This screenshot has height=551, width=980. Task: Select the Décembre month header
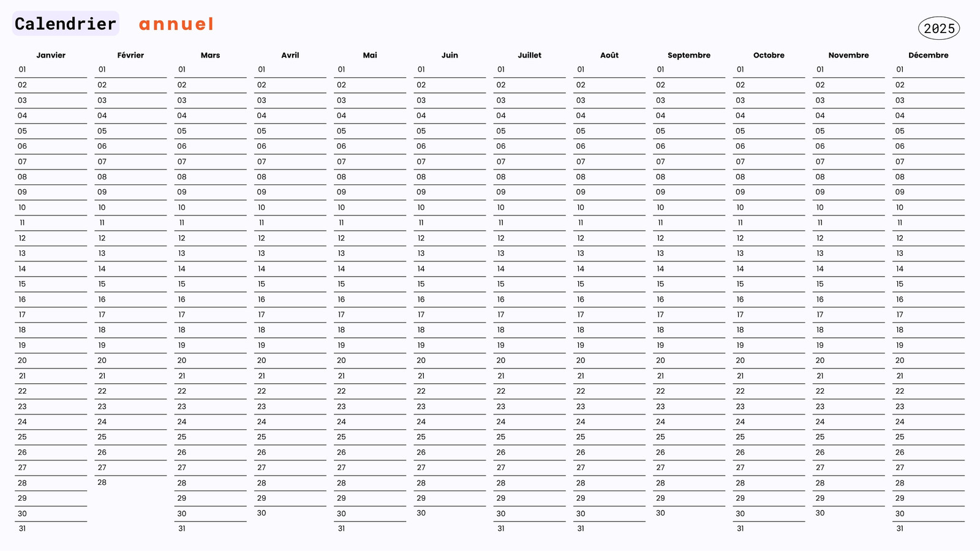coord(929,55)
